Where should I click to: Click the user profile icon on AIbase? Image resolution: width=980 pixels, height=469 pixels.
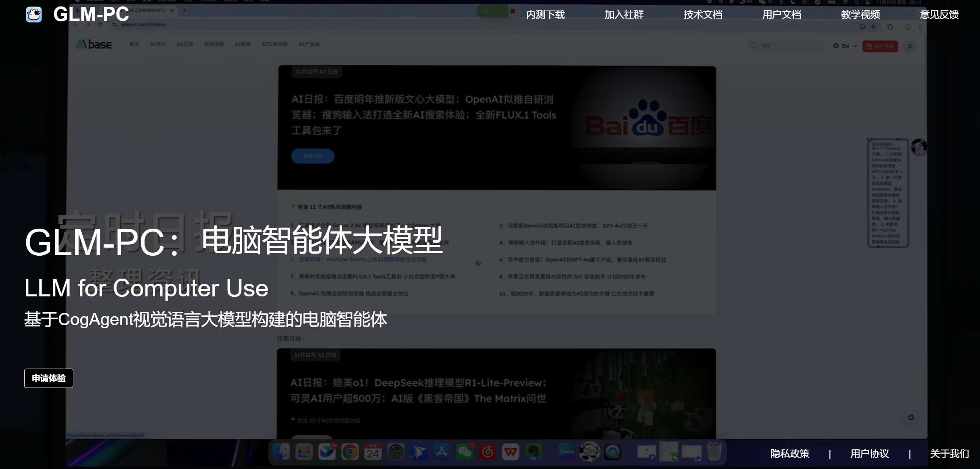coord(910,46)
